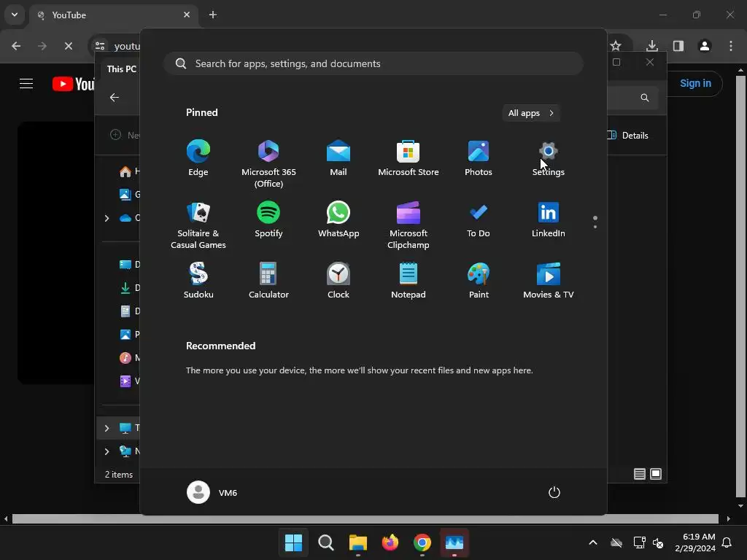
Task: Go back in Chrome
Action: tap(16, 46)
